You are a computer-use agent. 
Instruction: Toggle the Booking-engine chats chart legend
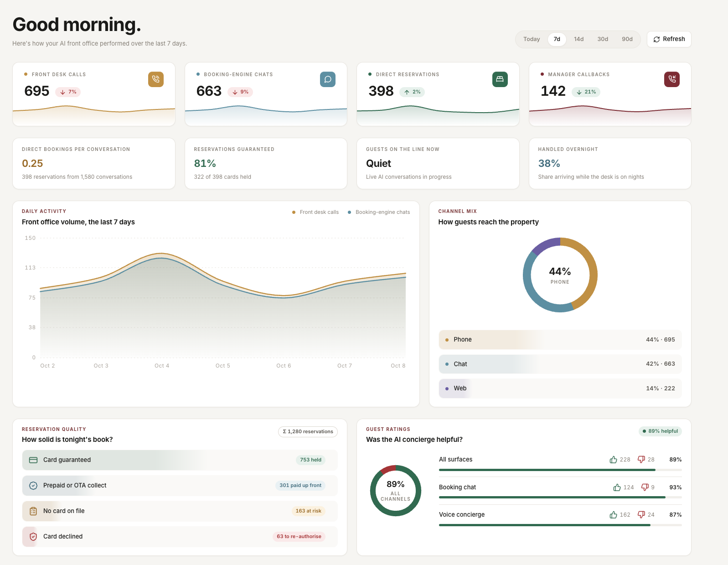pos(379,212)
